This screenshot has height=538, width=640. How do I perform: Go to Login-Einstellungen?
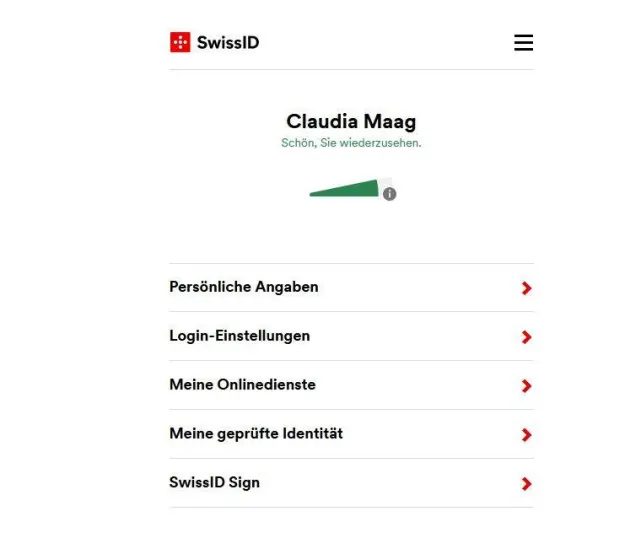pos(240,336)
